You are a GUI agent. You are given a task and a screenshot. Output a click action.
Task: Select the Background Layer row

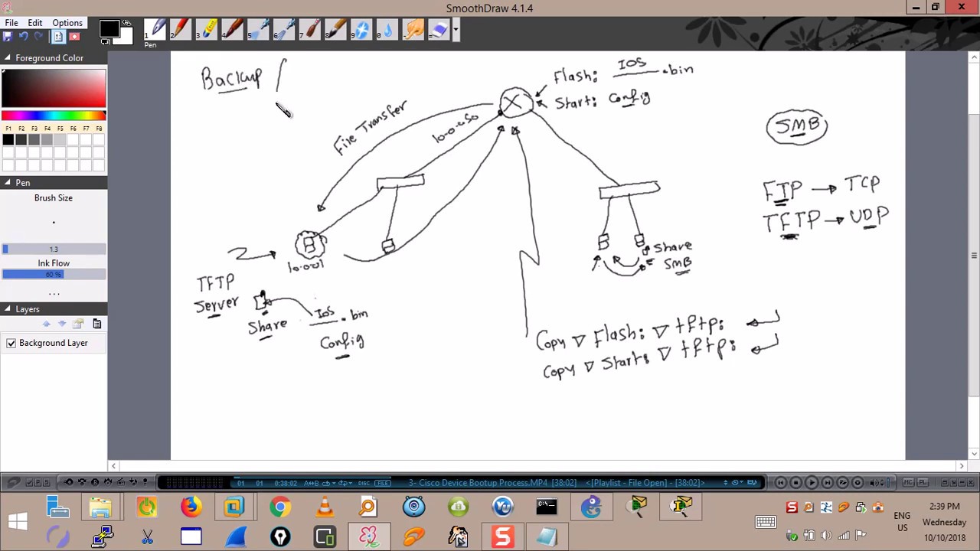pos(54,343)
